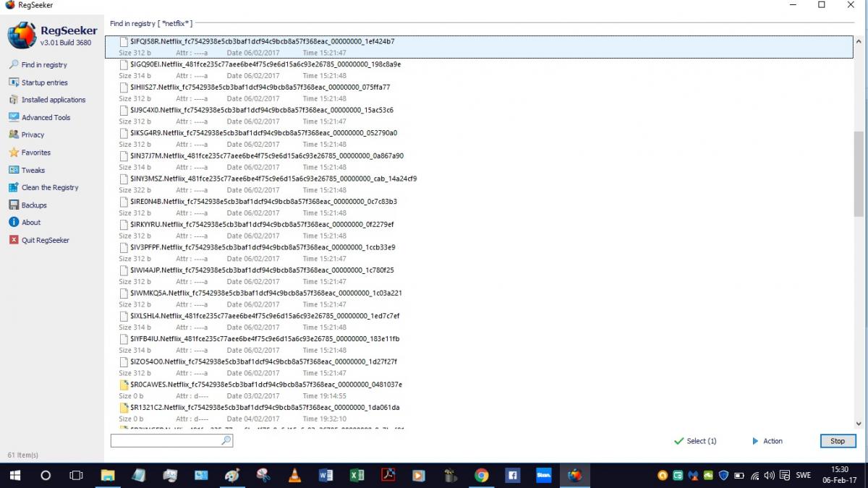Image resolution: width=868 pixels, height=488 pixels.
Task: Click the Favorites star icon
Action: coord(14,153)
